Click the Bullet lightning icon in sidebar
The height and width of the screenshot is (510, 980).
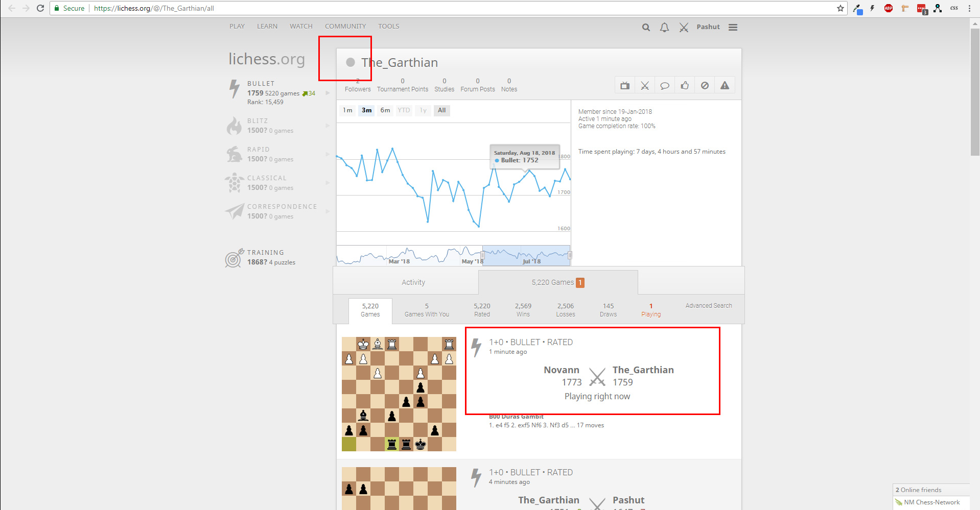tap(234, 89)
